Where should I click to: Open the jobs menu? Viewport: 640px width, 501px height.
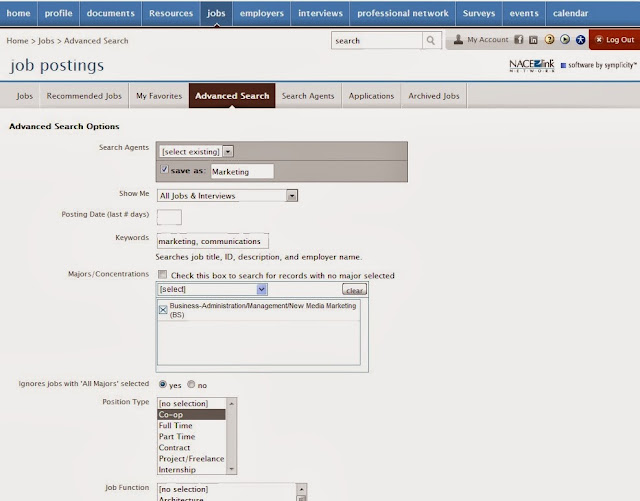click(216, 13)
